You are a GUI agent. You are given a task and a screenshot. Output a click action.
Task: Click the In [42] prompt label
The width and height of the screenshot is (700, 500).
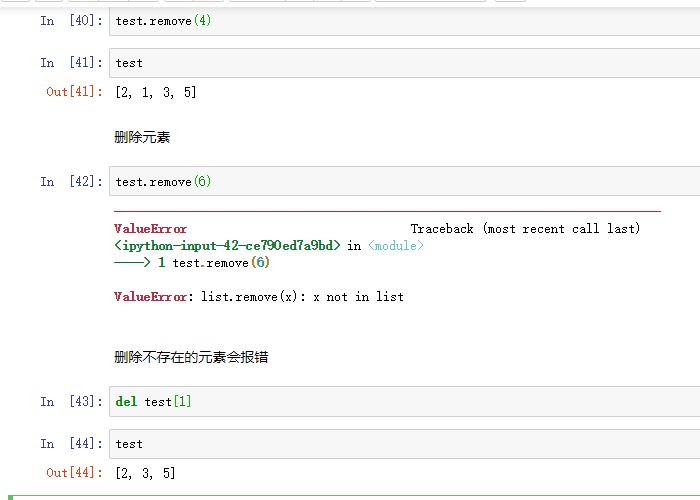click(x=71, y=181)
